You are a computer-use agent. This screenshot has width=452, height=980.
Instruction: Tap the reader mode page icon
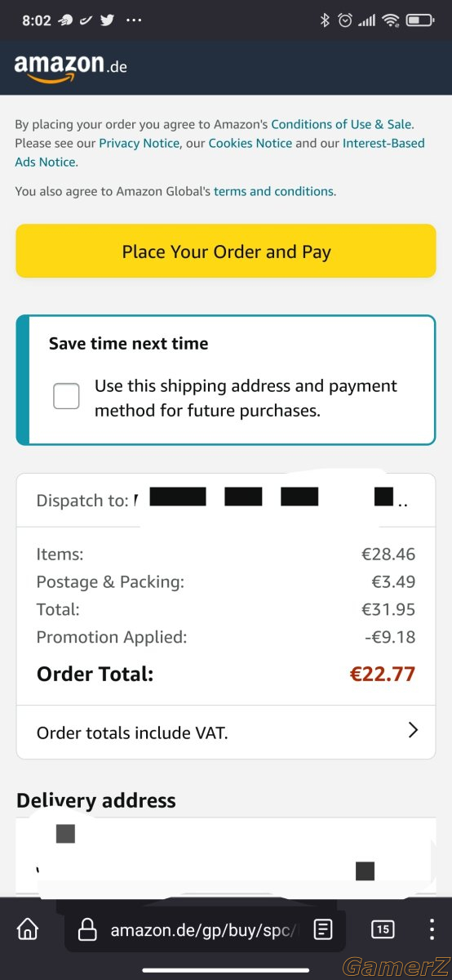tap(323, 929)
